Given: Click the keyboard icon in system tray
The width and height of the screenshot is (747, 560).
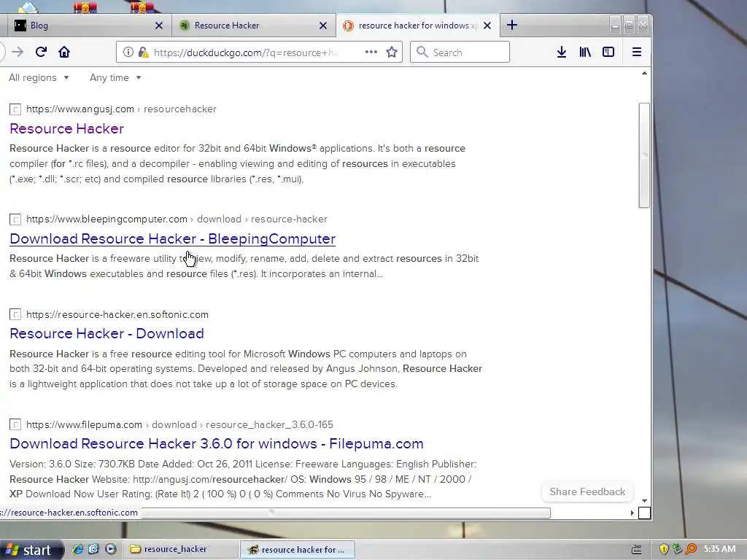Looking at the screenshot, I should (636, 550).
